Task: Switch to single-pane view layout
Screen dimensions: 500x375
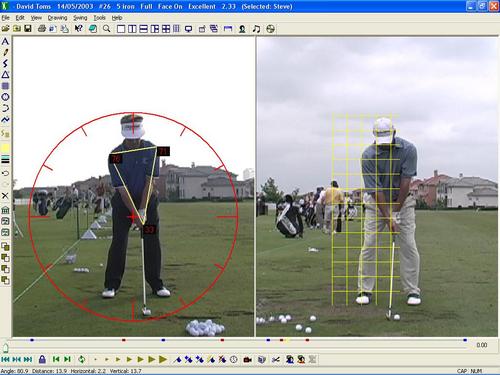Action: (x=121, y=29)
